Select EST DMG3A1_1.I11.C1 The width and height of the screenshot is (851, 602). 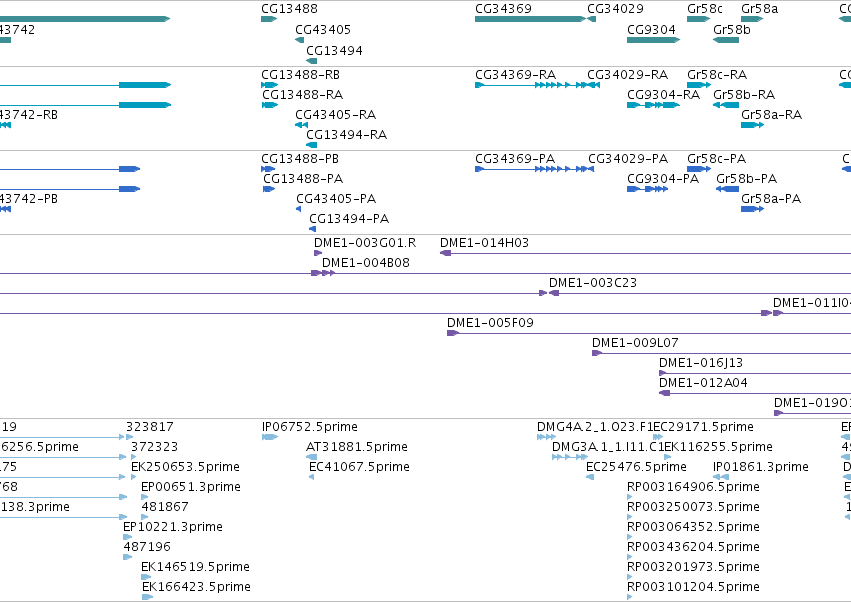pyautogui.click(x=608, y=447)
